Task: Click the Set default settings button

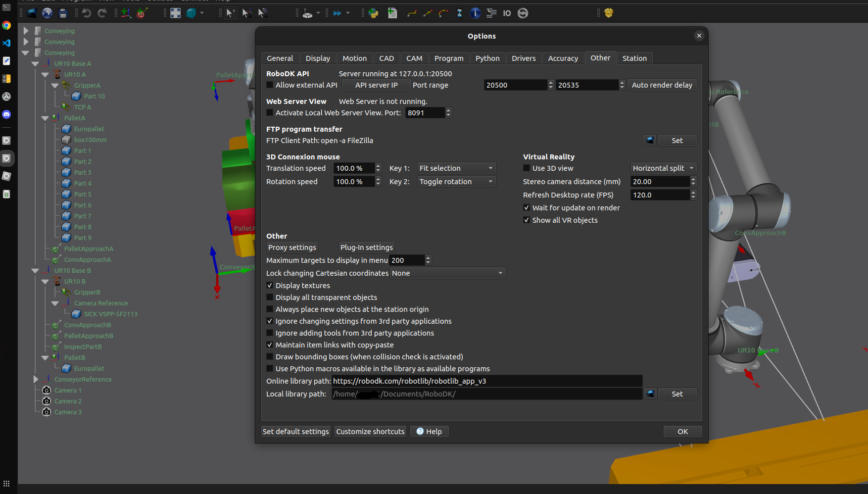Action: point(295,432)
